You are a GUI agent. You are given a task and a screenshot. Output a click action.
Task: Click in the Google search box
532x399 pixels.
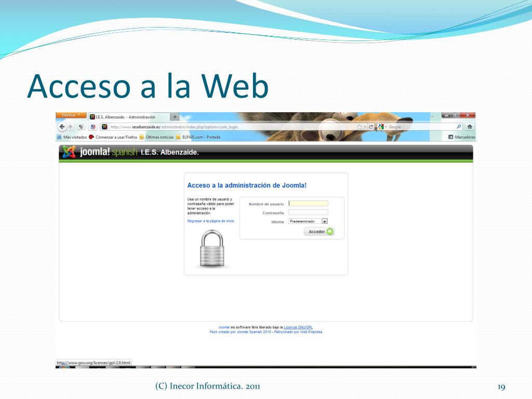coord(421,127)
